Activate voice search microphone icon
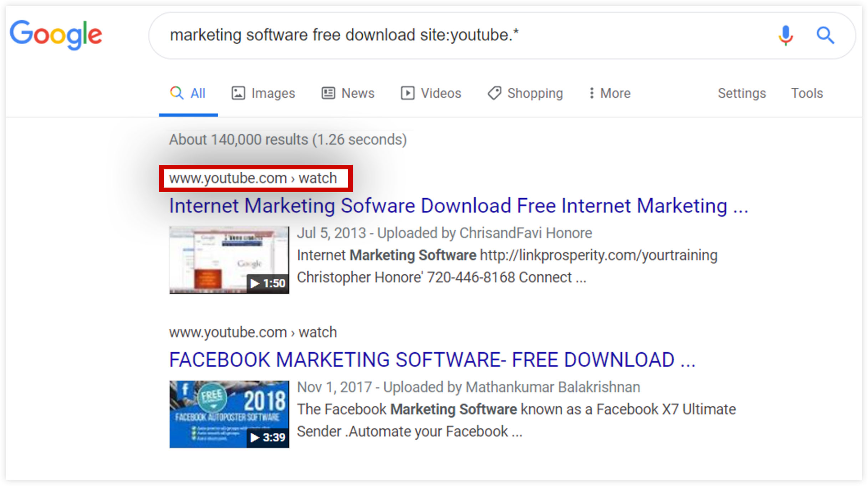The height and width of the screenshot is (486, 868). click(785, 35)
